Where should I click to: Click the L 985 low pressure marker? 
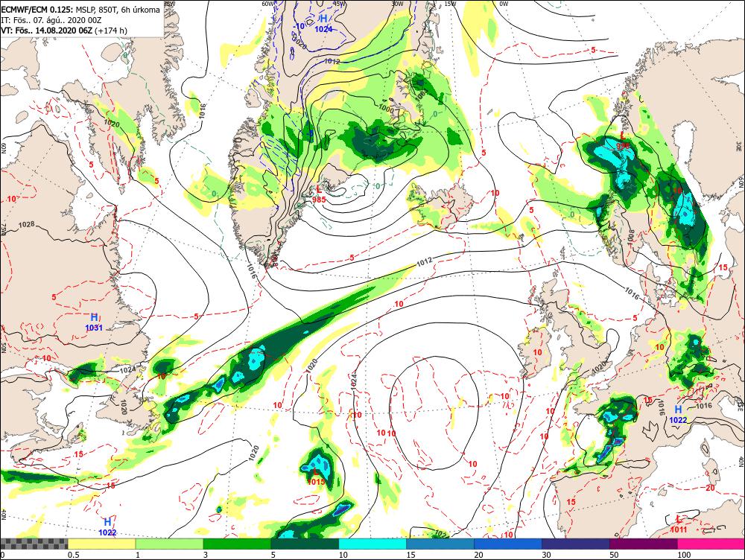pyautogui.click(x=320, y=194)
